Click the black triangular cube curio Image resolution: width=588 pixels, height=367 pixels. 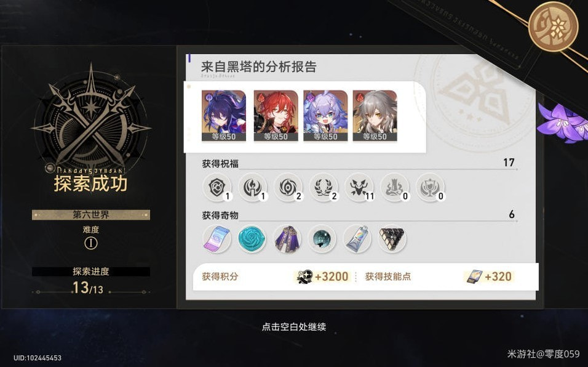click(x=392, y=239)
